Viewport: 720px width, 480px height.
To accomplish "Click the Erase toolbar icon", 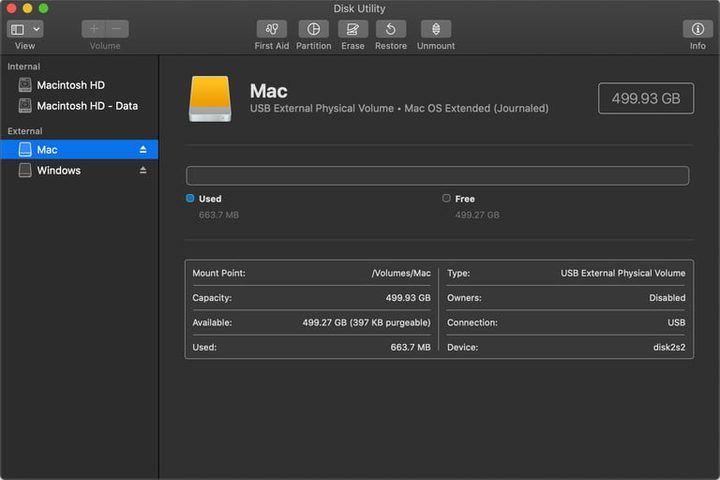I will (x=352, y=29).
